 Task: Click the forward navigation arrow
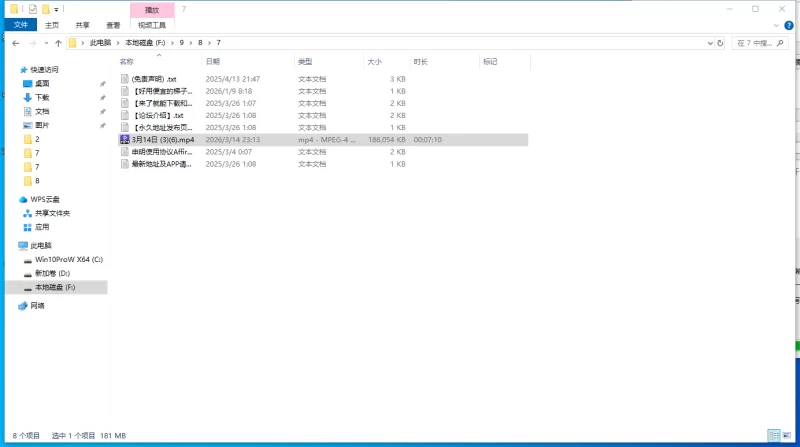[33, 43]
